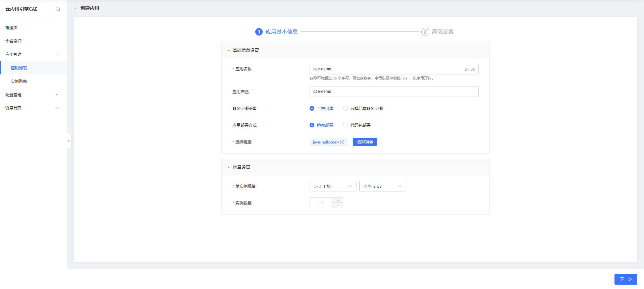Click the search icon beside 云应用引擎CAE
The image size is (644, 289).
[58, 9]
